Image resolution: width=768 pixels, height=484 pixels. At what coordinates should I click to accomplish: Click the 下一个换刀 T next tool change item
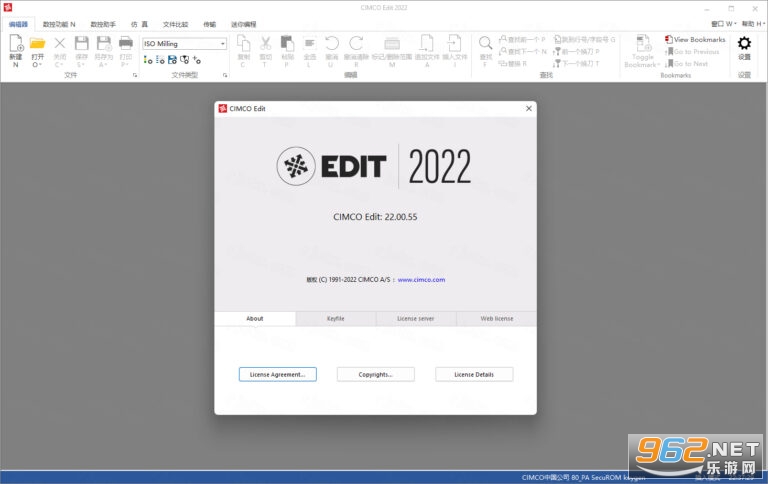click(x=576, y=63)
